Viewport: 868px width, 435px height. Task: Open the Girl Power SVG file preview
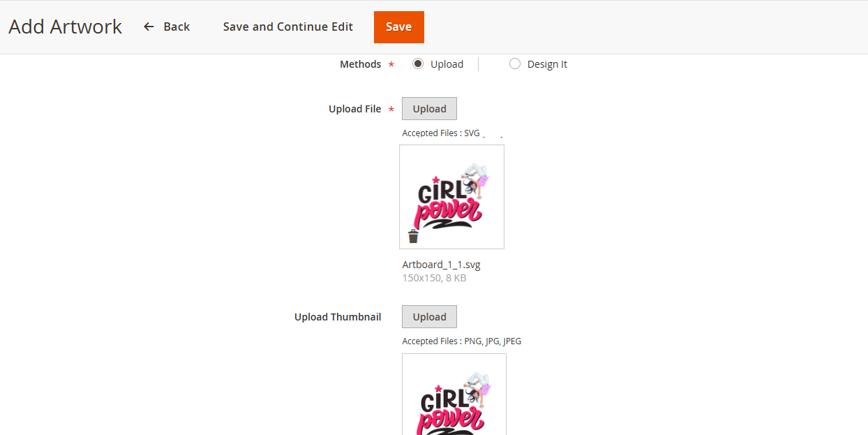point(451,196)
